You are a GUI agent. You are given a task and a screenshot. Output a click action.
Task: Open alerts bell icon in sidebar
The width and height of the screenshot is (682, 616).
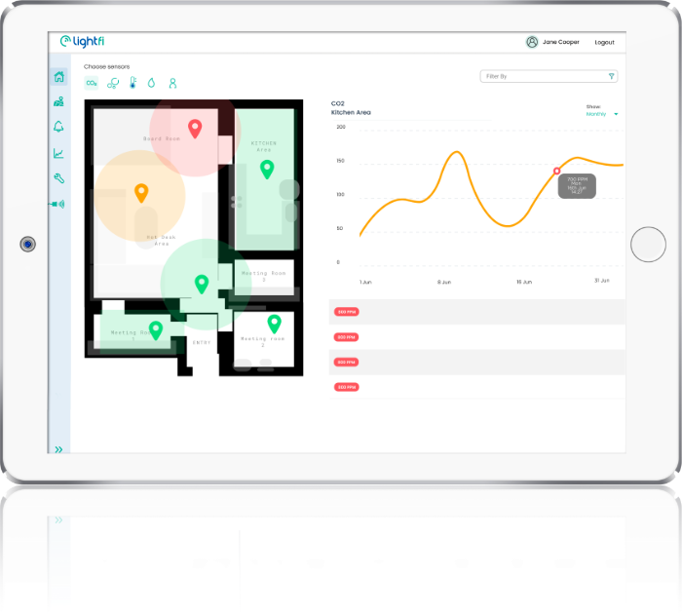pos(59,127)
